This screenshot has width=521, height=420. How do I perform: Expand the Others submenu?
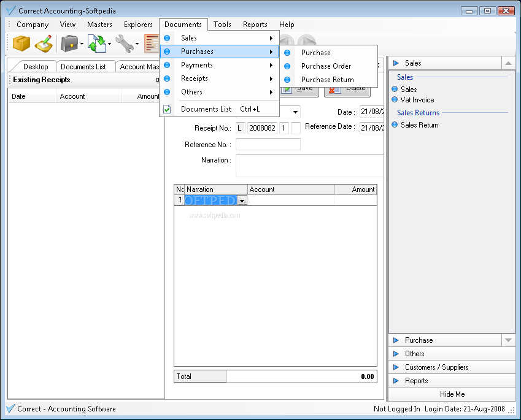coord(219,92)
